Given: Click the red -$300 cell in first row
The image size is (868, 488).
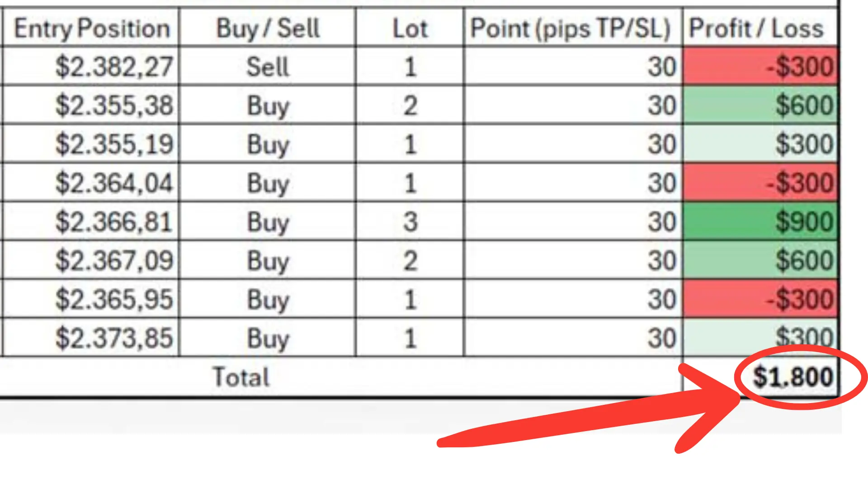Looking at the screenshot, I should pos(760,66).
